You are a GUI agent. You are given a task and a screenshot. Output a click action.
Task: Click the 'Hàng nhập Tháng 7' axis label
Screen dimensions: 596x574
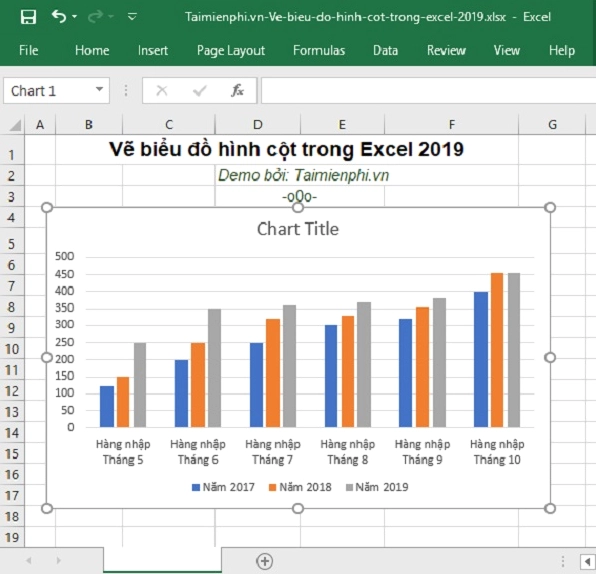[x=273, y=452]
